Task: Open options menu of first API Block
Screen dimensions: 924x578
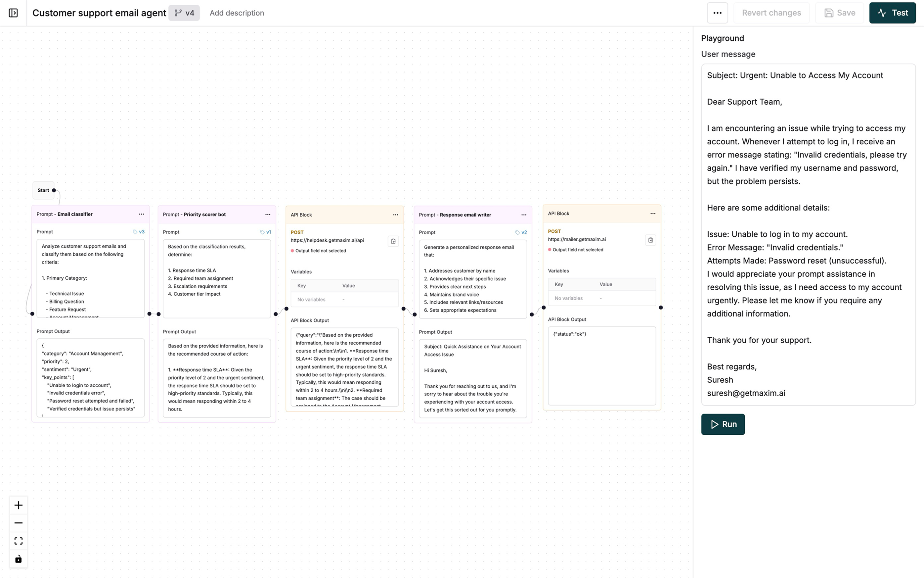Action: [395, 215]
